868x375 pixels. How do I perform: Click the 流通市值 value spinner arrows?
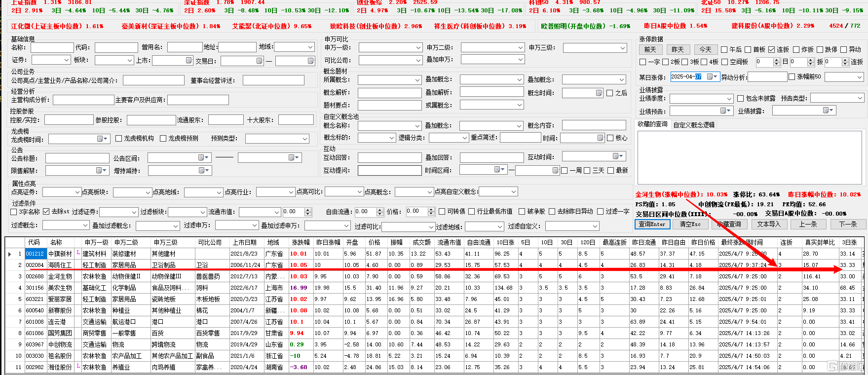pos(308,212)
